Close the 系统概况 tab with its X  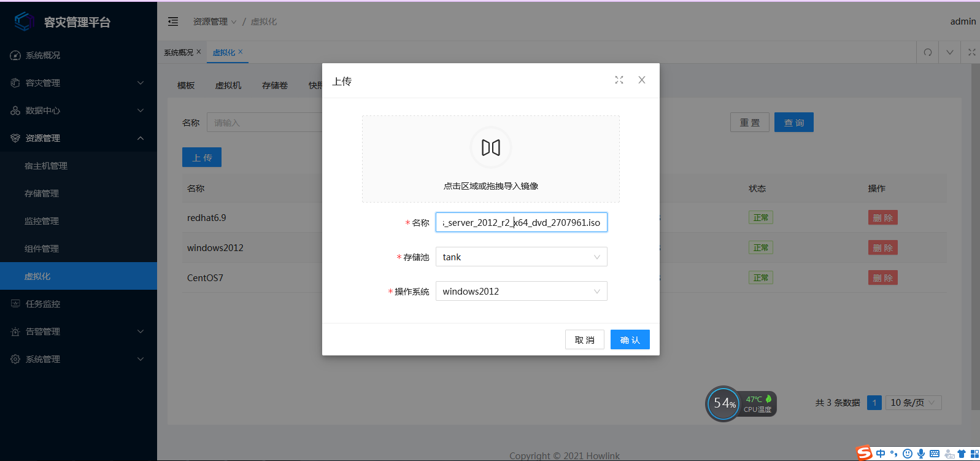click(x=199, y=52)
